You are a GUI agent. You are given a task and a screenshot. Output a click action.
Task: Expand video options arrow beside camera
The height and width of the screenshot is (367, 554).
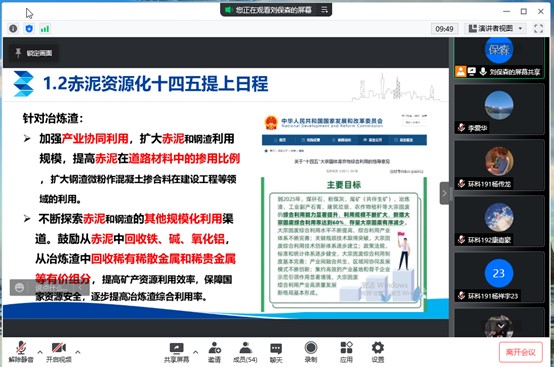pyautogui.click(x=78, y=352)
